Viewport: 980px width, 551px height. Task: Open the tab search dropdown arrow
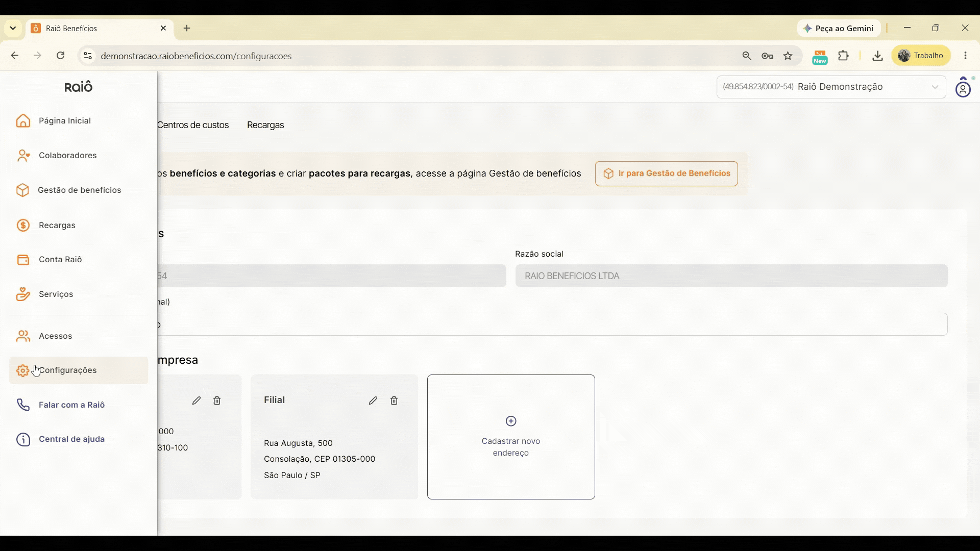click(13, 28)
